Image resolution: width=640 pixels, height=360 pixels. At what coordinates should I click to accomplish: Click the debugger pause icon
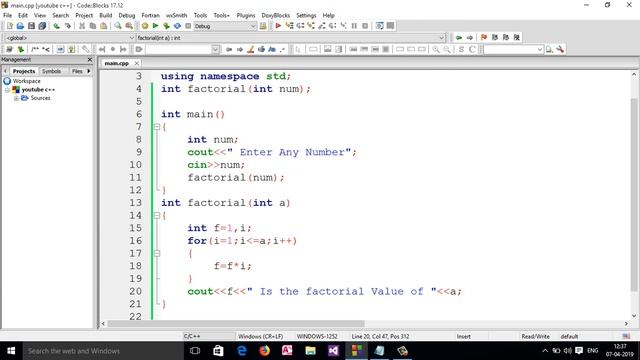tap(354, 26)
